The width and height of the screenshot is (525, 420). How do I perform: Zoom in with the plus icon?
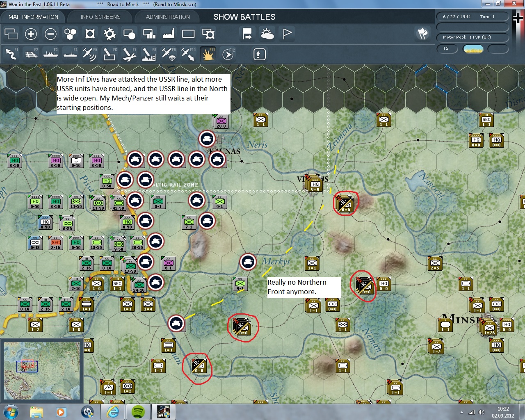point(31,34)
